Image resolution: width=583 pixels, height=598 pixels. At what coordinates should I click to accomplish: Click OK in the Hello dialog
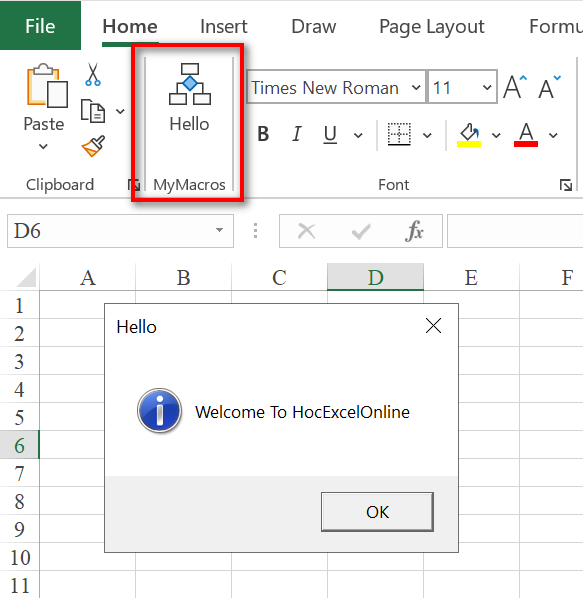coord(377,511)
